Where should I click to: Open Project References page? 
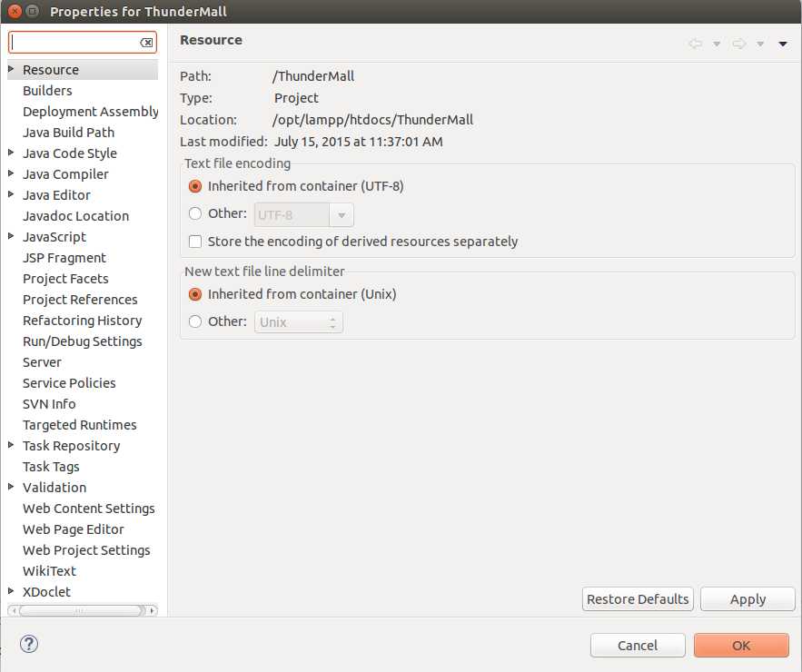pyautogui.click(x=80, y=300)
